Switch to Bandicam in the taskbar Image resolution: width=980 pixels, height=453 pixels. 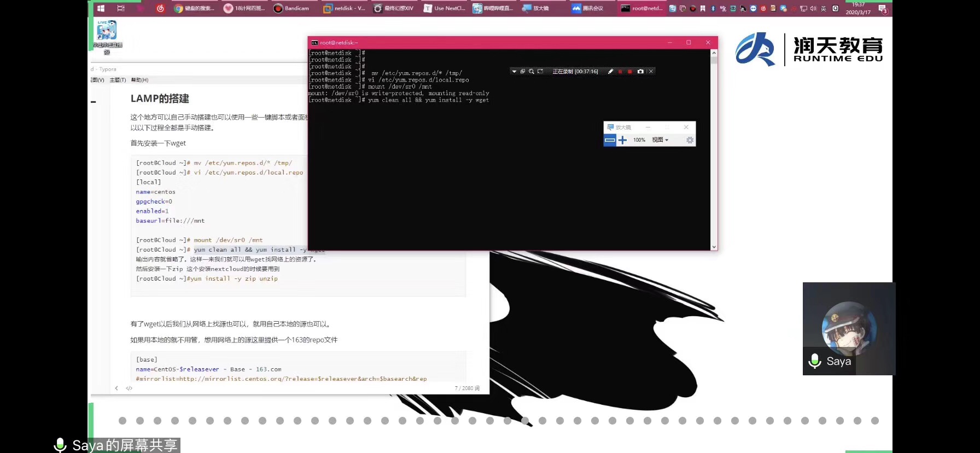291,8
